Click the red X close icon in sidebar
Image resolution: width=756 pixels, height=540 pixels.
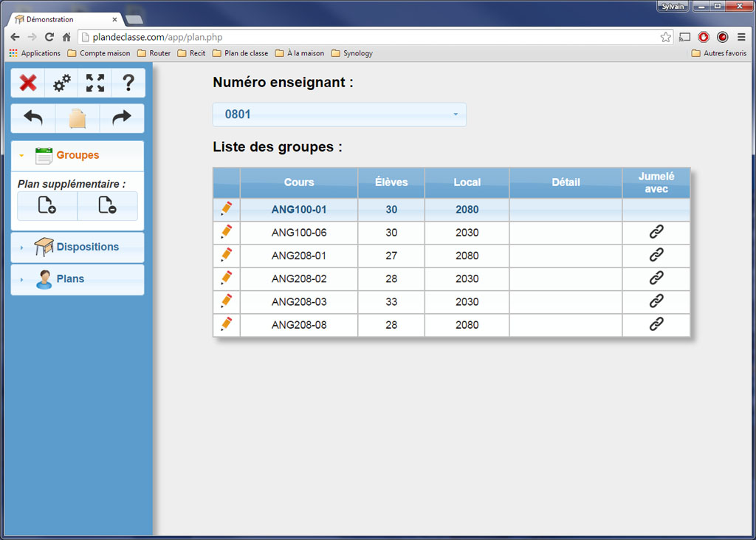click(x=28, y=83)
